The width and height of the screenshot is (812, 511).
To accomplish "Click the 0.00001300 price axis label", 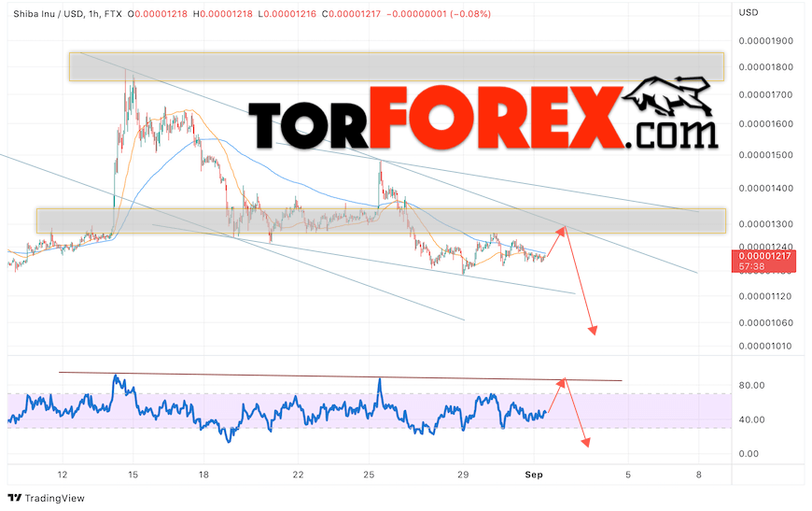I will coord(765,224).
